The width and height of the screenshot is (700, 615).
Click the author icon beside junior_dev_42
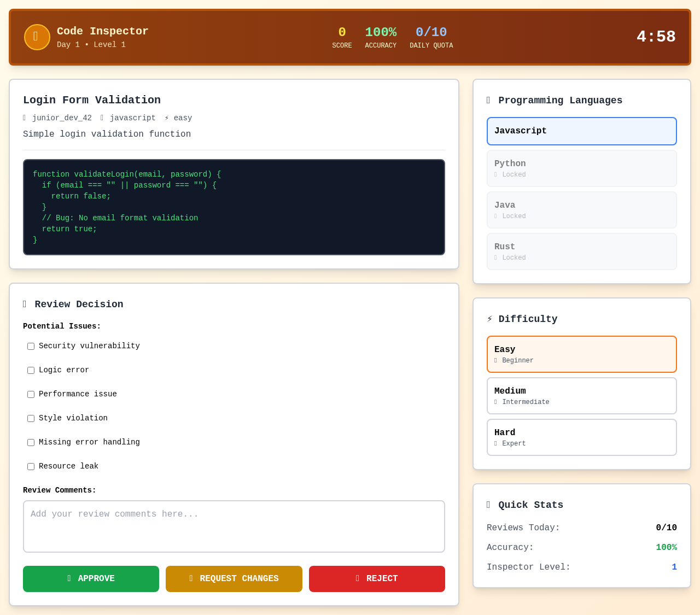[25, 117]
